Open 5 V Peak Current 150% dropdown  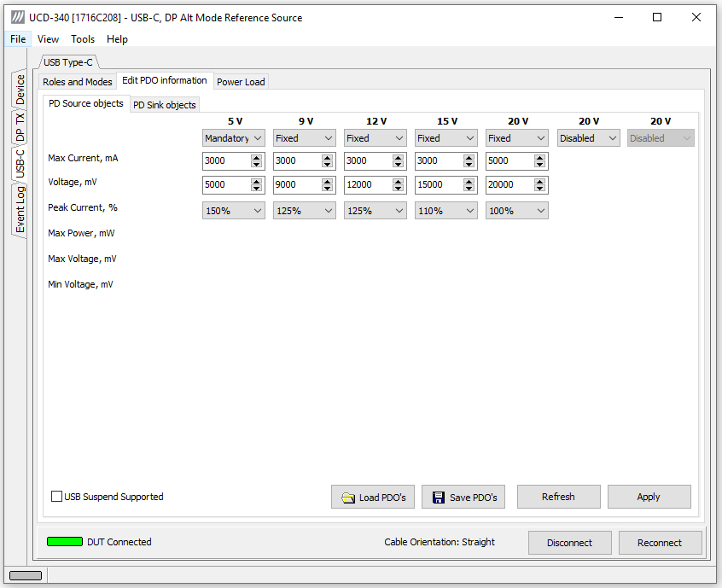click(234, 211)
